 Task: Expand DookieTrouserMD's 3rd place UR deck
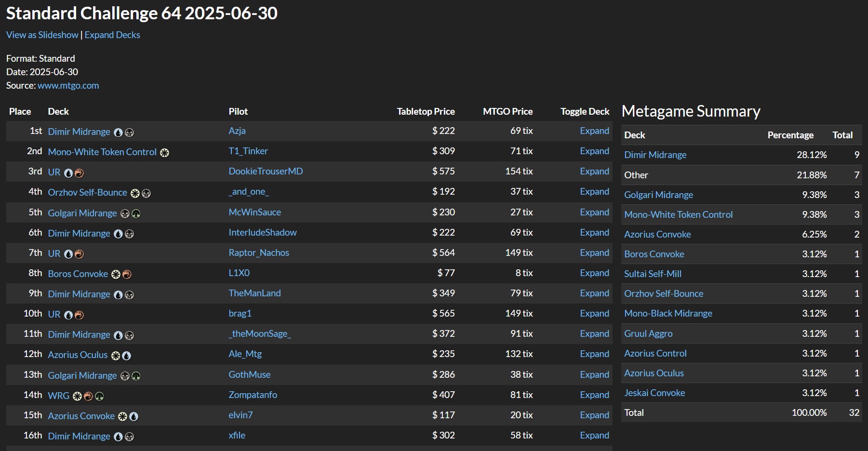tap(594, 172)
